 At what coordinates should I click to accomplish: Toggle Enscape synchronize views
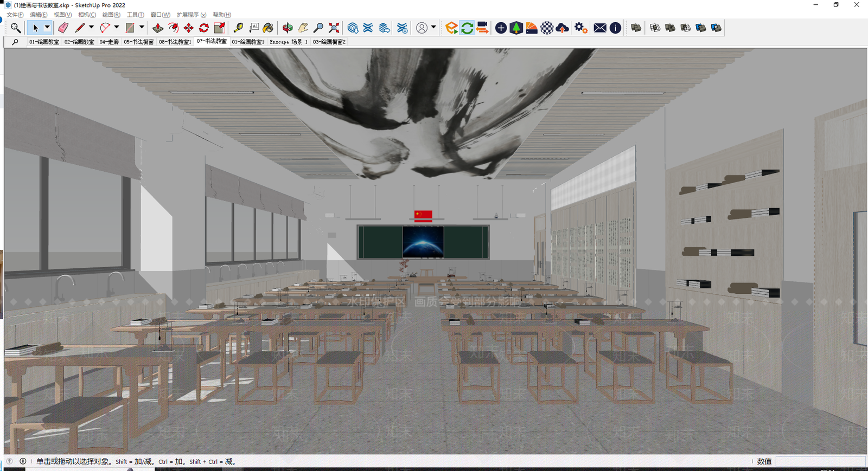pos(482,28)
